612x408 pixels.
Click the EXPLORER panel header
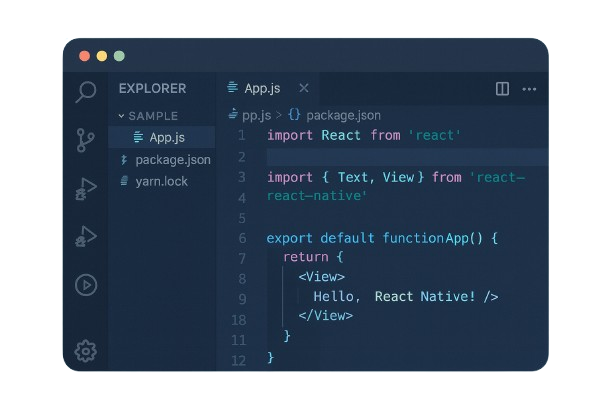153,89
